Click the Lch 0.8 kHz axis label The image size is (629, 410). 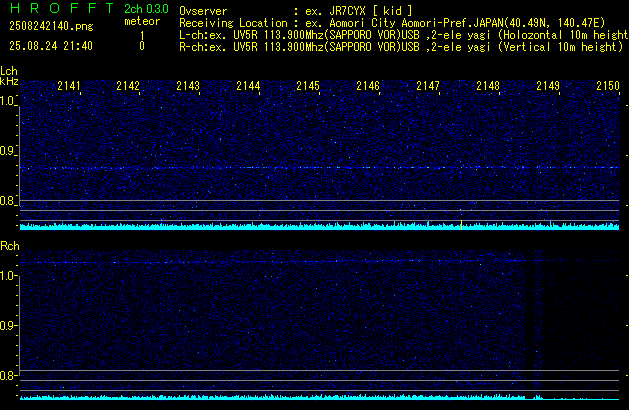(7, 201)
